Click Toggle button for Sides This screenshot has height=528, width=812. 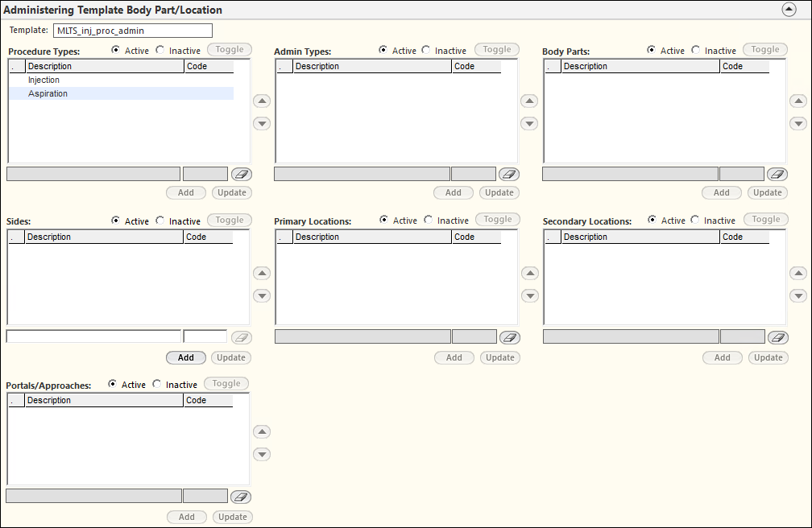[230, 220]
